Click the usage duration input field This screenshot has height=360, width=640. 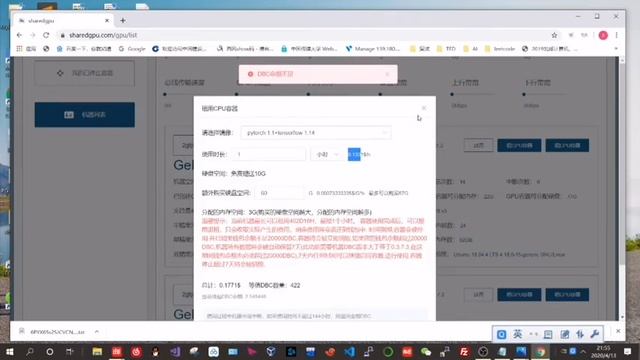pyautogui.click(x=269, y=155)
